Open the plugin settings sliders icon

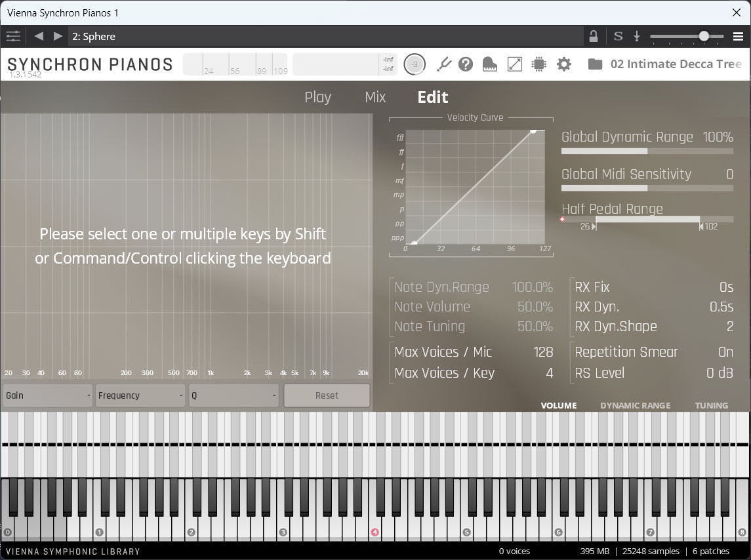pos(13,37)
